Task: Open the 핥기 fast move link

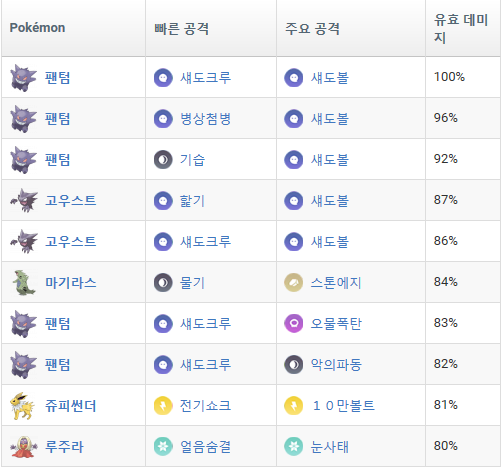Action: point(192,201)
